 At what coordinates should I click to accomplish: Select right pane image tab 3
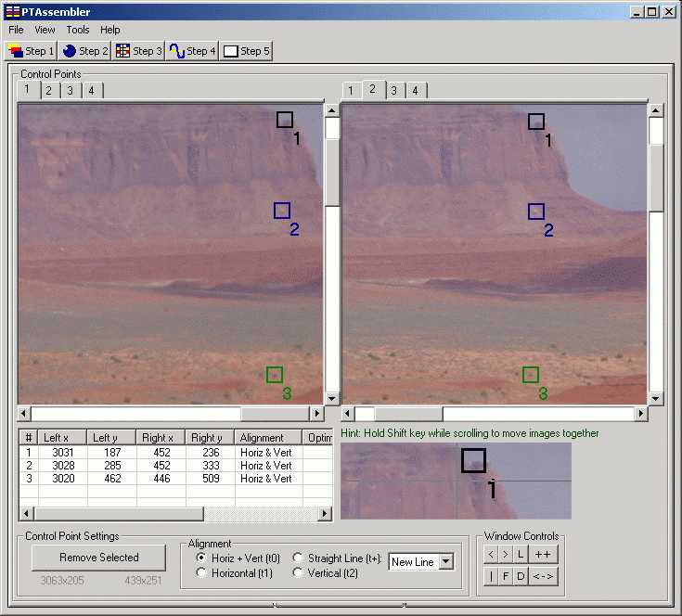[393, 91]
